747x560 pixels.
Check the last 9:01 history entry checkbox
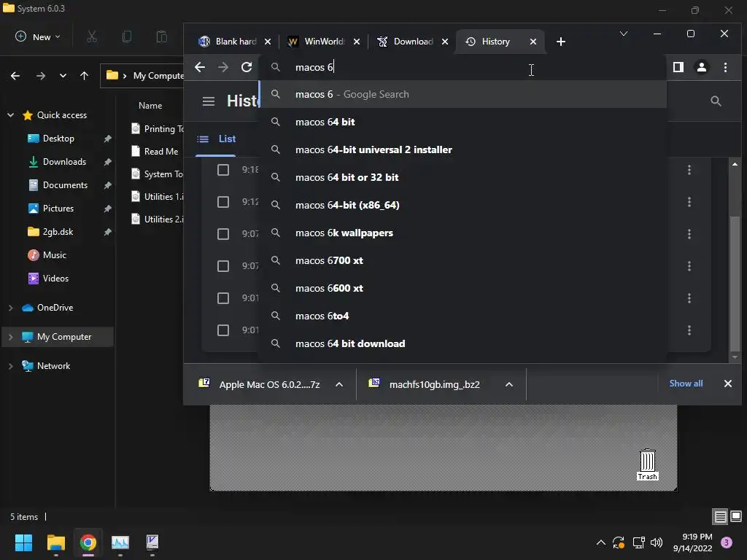coord(223,330)
